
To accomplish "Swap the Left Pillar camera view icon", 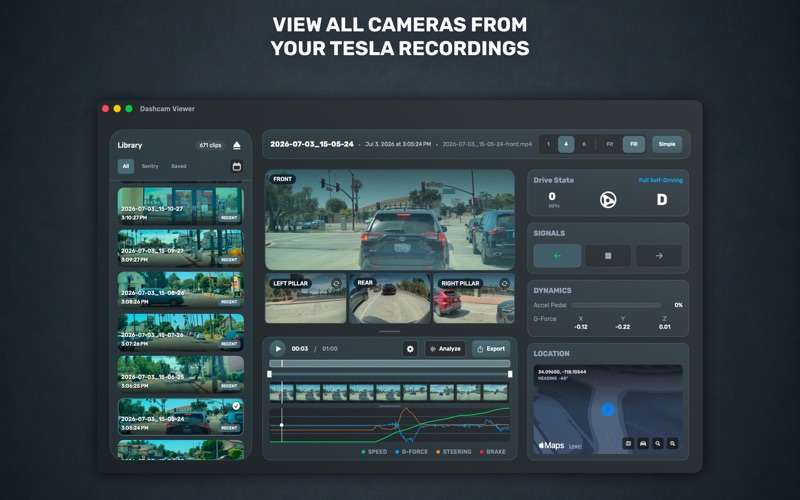I will coord(336,283).
